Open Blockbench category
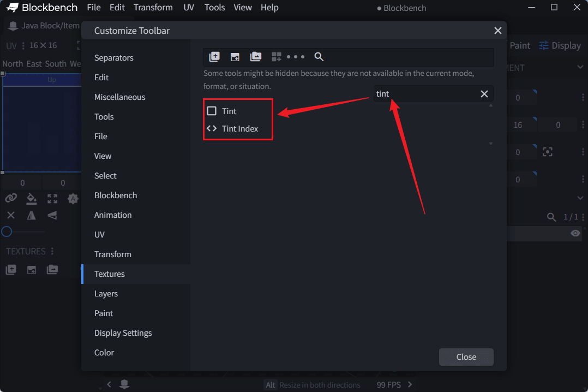Image resolution: width=588 pixels, height=392 pixels. pyautogui.click(x=136, y=195)
